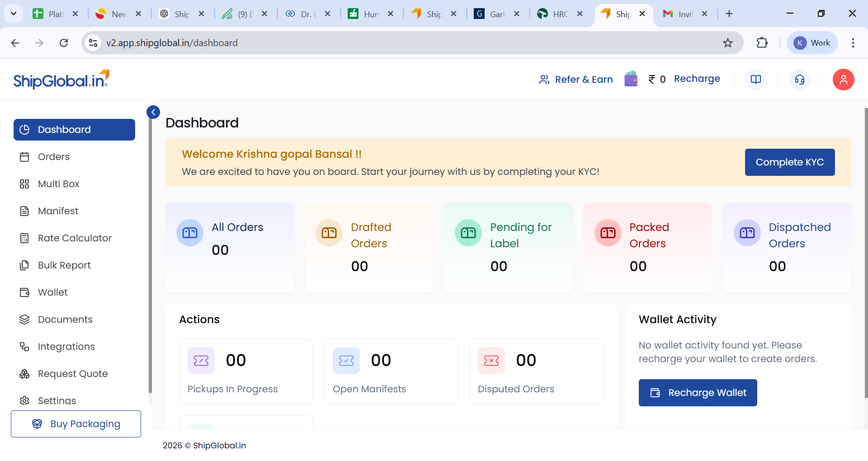Open Integrations from the sidebar

(66, 347)
